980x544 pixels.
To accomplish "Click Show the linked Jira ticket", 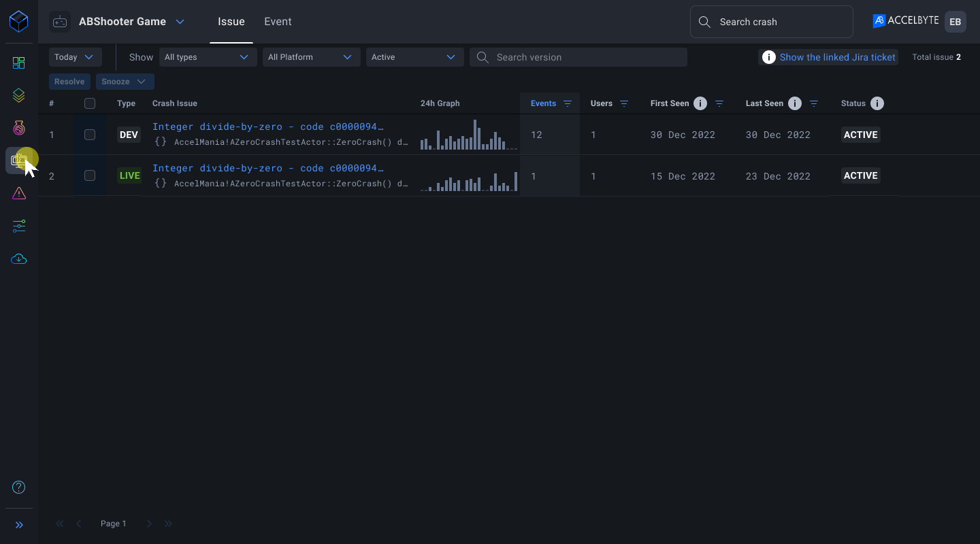I will point(837,57).
